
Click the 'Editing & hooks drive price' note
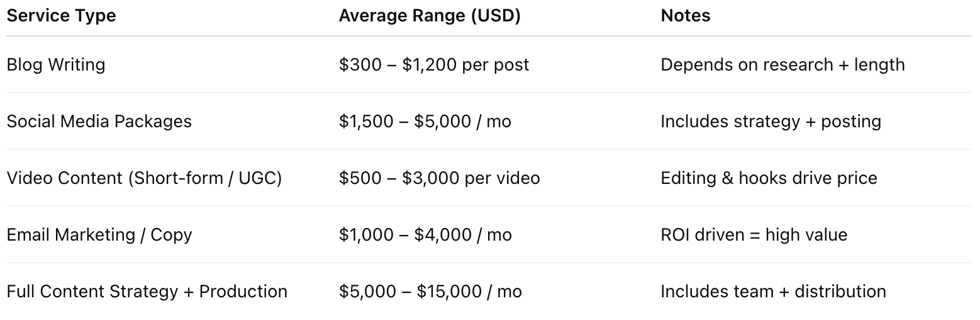tap(769, 178)
